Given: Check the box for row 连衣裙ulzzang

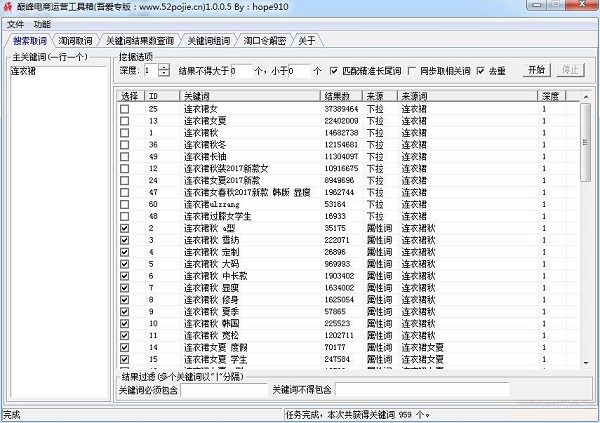Looking at the screenshot, I should pyautogui.click(x=124, y=204).
